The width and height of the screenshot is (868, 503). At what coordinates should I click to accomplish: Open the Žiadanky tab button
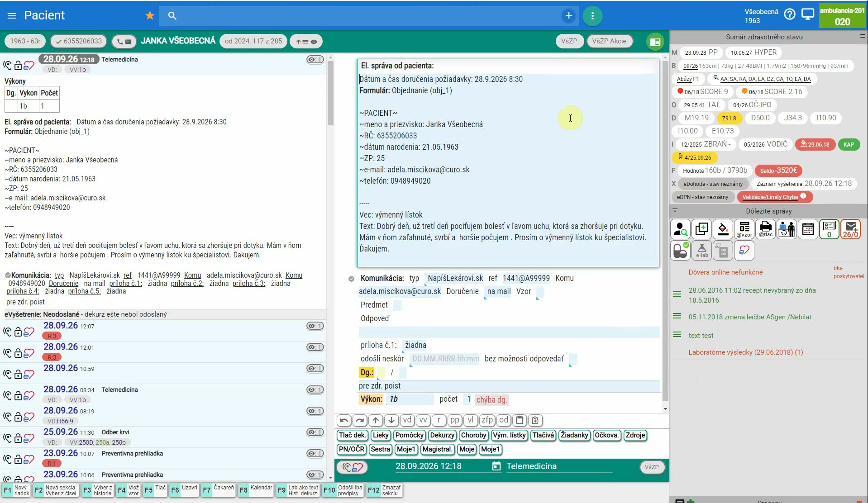coord(574,435)
